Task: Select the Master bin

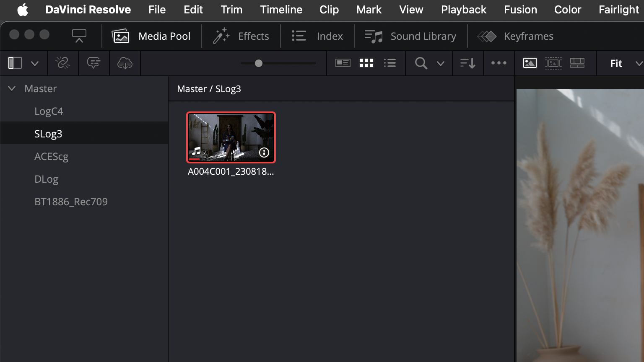Action: [x=41, y=88]
